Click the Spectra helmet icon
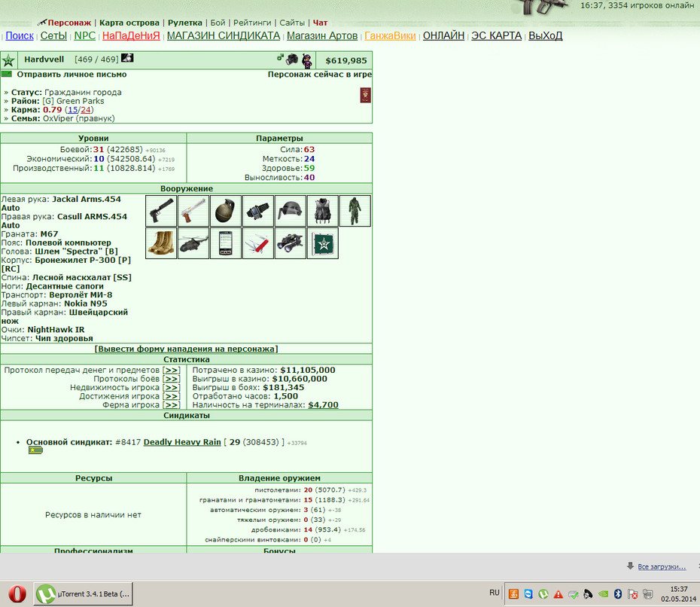 pos(291,211)
